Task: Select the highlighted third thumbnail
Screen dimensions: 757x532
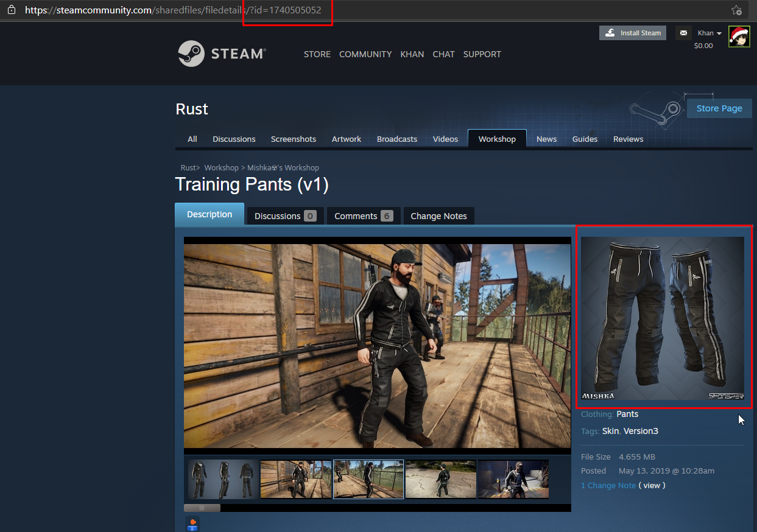Action: (368, 479)
